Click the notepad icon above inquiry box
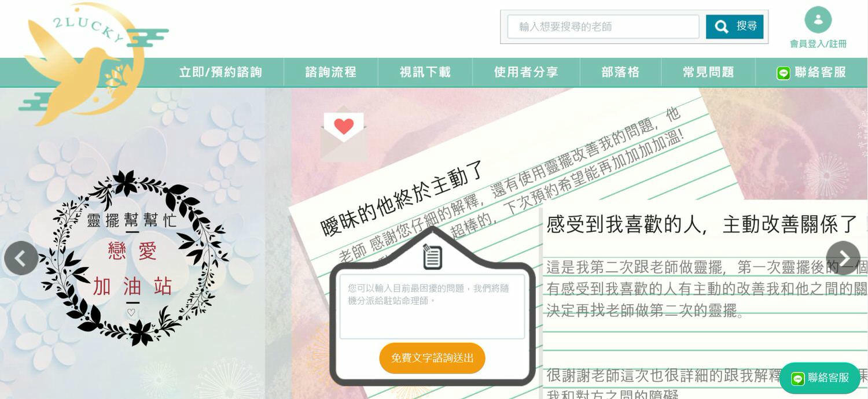Viewport: 868px width, 399px height. (432, 256)
